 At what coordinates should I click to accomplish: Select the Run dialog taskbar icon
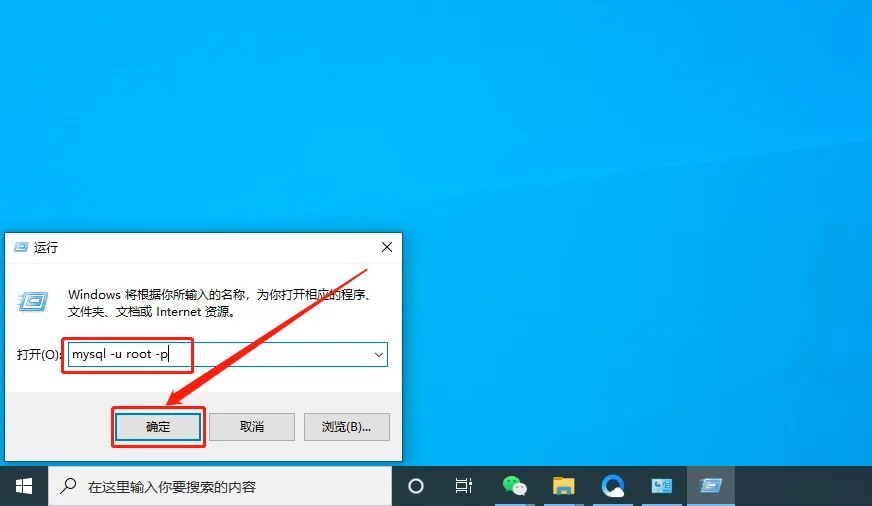[x=711, y=487]
